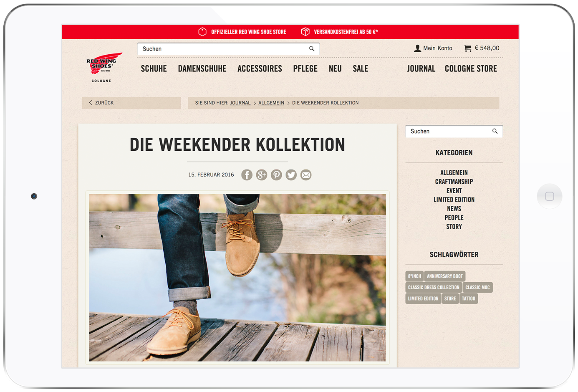Go back using the Zurück chevron

coord(91,103)
